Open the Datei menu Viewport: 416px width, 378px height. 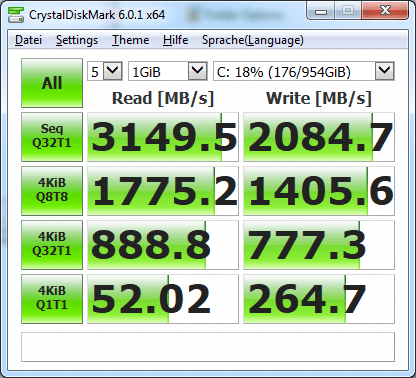(x=28, y=40)
